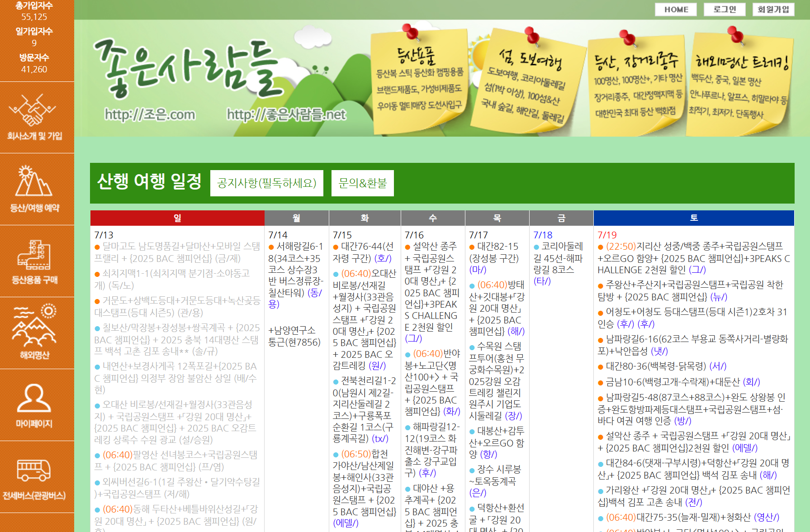This screenshot has height=532, width=810.
Task: Open 코리아둘레길 45선-해파랑길 8코스 entry
Action: (x=558, y=264)
